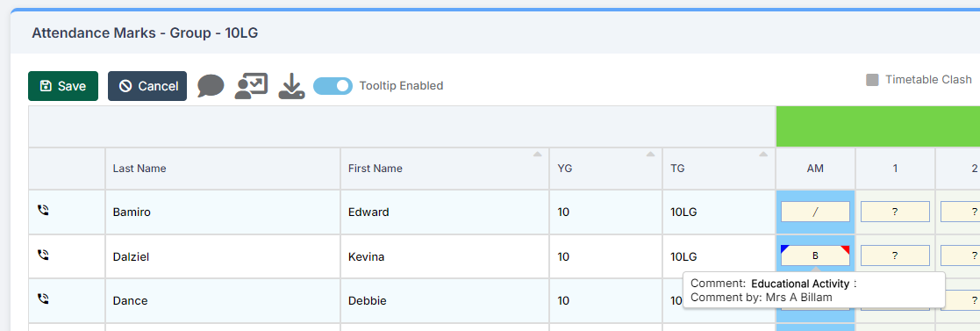980x331 pixels.
Task: Click the Comment by Mrs A Billam text
Action: coord(762,298)
